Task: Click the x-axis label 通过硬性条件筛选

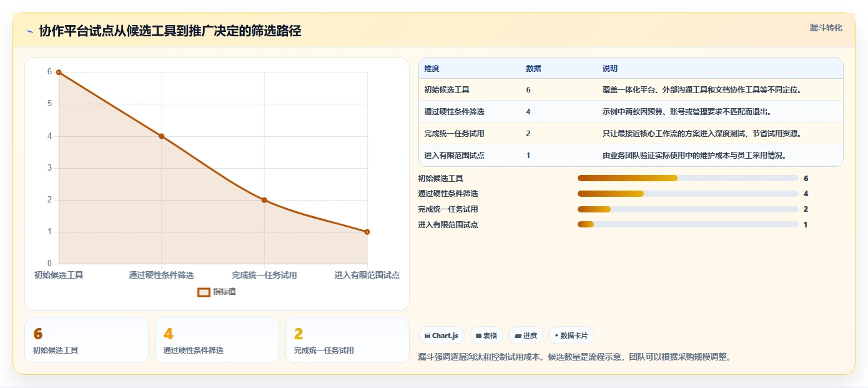Action: tap(161, 275)
